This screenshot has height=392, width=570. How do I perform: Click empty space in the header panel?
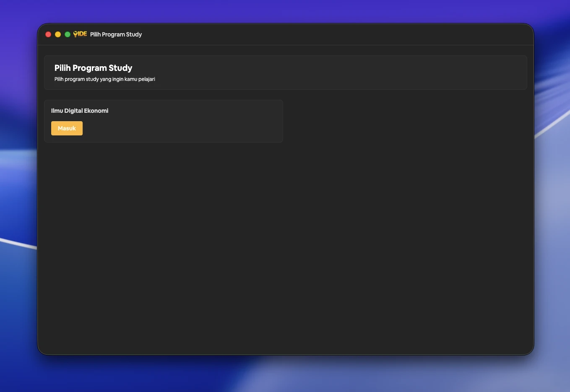[x=336, y=73]
